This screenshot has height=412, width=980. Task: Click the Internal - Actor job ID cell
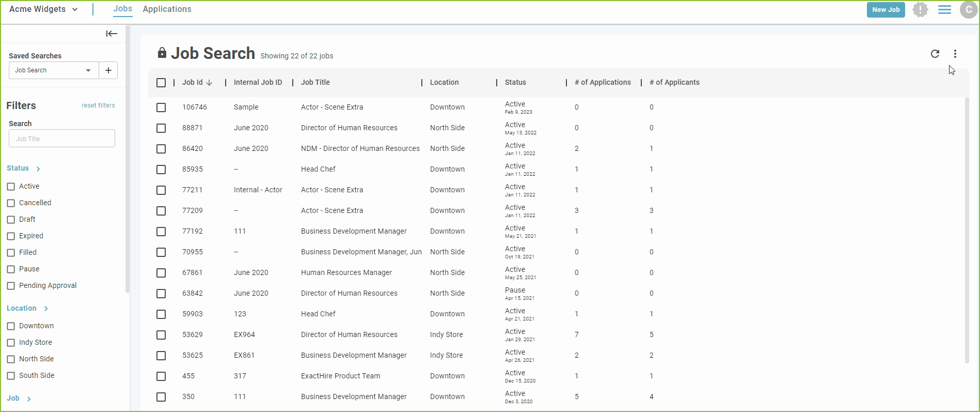[258, 190]
